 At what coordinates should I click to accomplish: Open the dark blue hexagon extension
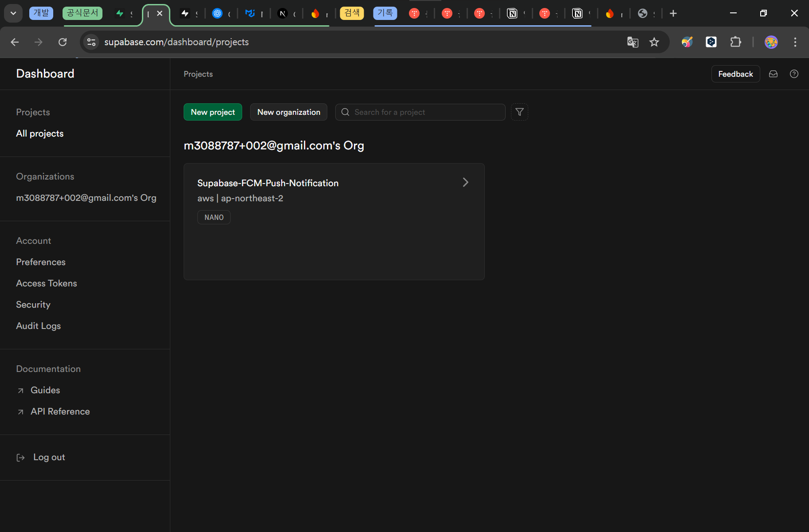click(711, 42)
